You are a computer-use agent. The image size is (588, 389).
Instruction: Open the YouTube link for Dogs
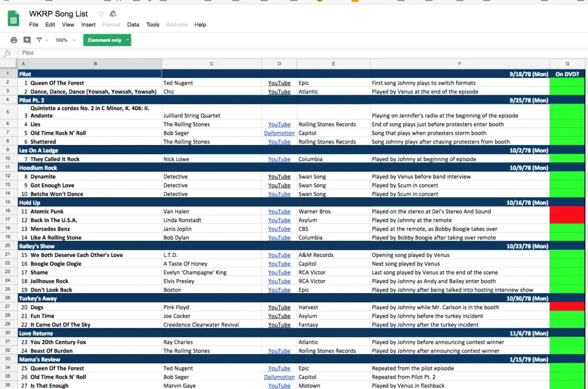(x=279, y=308)
